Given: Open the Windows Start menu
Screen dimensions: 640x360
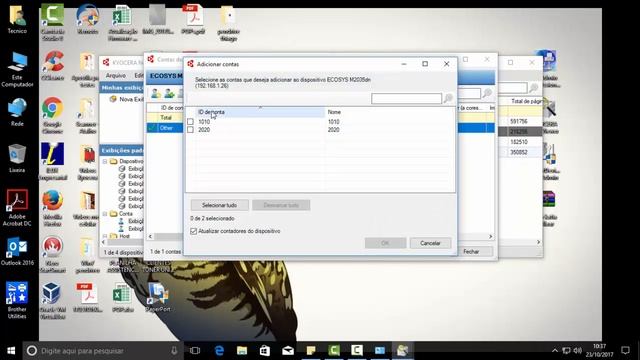Looking at the screenshot, I should pyautogui.click(x=11, y=351).
